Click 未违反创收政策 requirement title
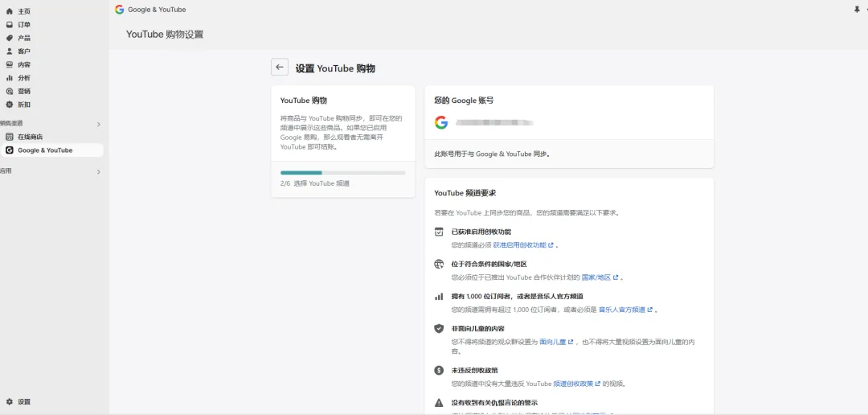This screenshot has height=415, width=868. pos(474,370)
